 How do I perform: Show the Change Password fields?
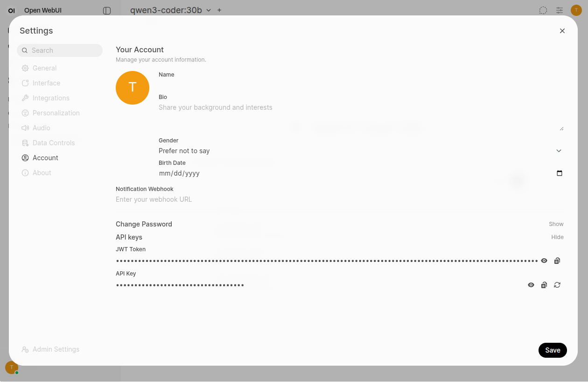tap(556, 224)
